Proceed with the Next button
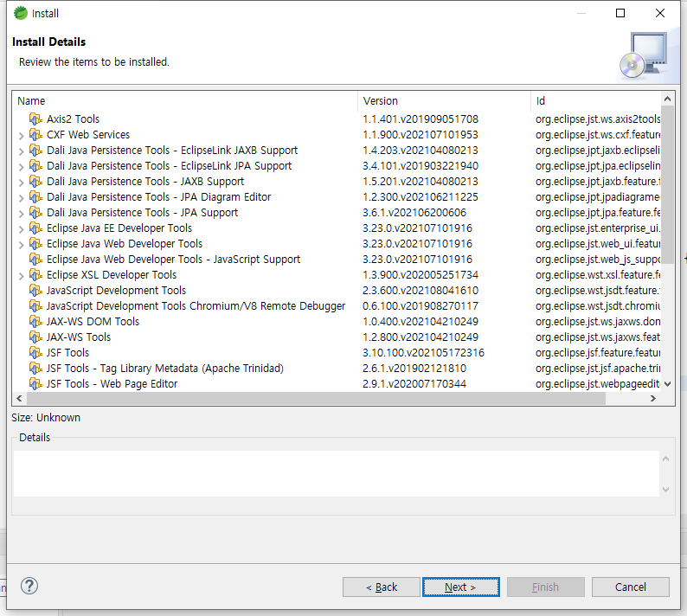 pos(461,587)
